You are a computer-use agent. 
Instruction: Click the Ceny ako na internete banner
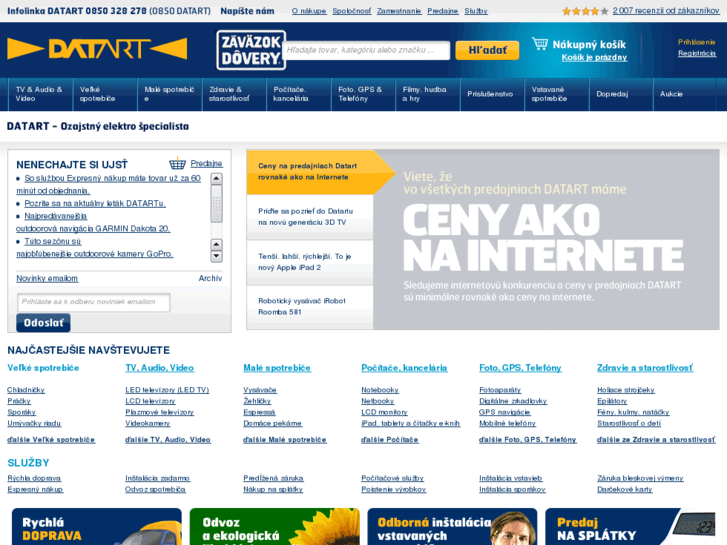[546, 239]
